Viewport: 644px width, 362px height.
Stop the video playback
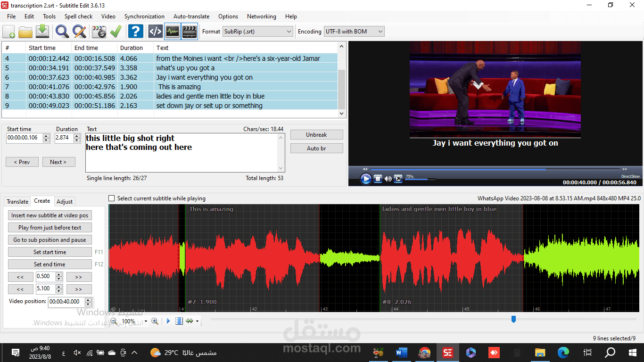[x=378, y=179]
